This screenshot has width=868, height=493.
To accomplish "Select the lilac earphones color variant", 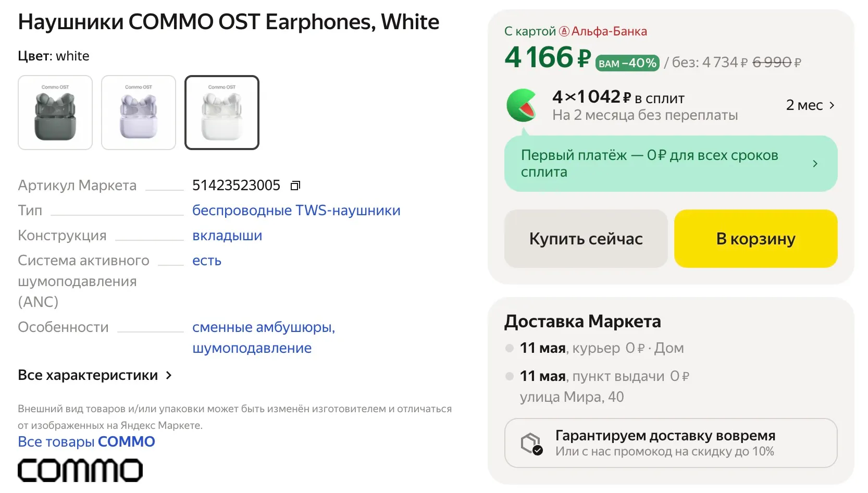I will (139, 113).
